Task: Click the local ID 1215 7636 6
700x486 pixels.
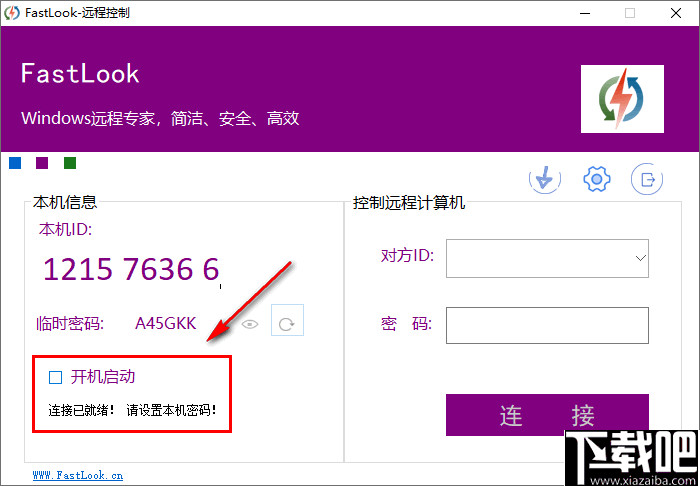Action: (131, 269)
